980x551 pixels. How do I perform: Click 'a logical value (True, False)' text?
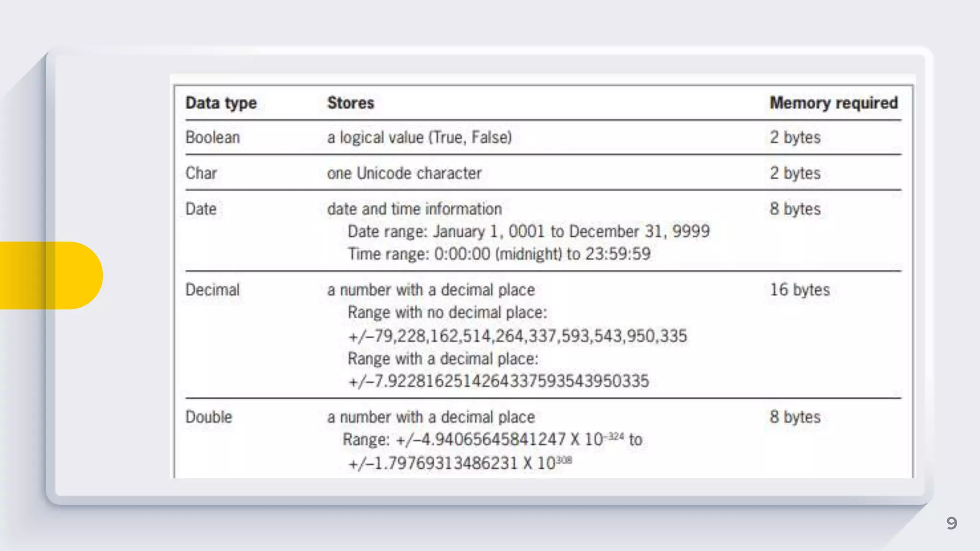click(x=419, y=137)
